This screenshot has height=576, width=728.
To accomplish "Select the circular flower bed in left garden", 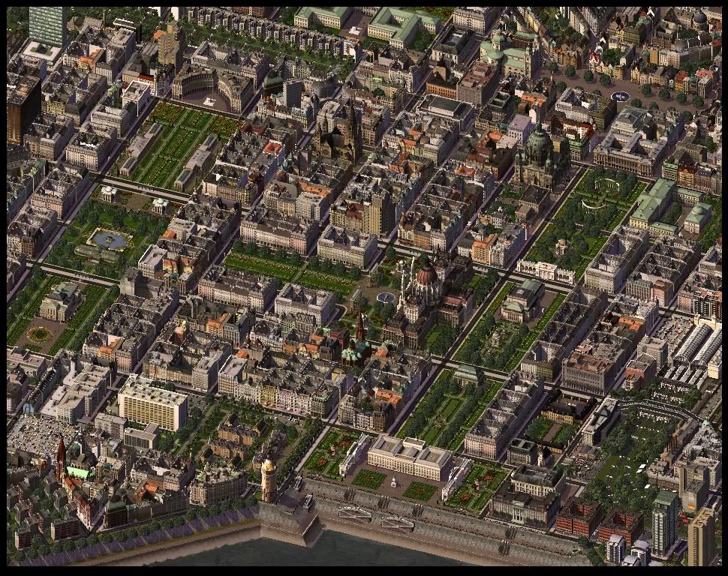I will (39, 333).
